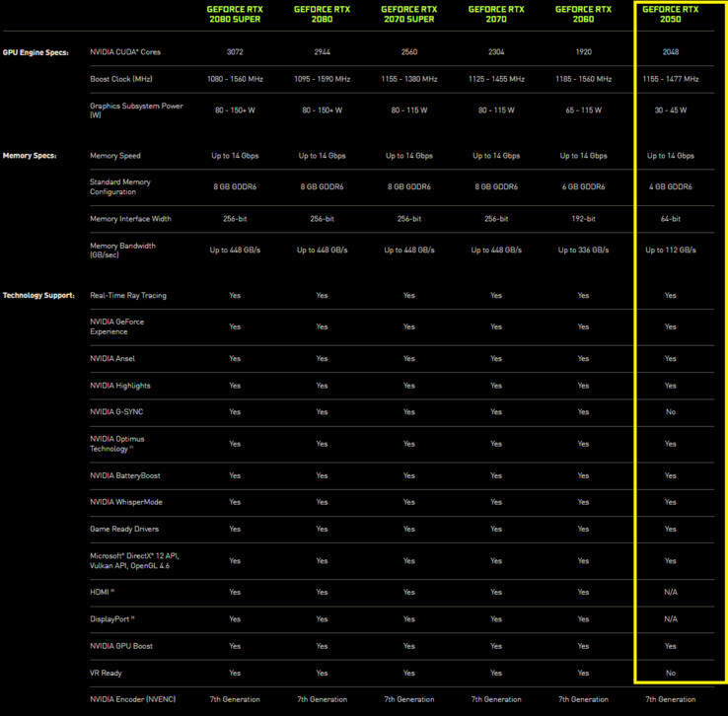Click the Memory Bandwidth (GB/sec) row label

point(122,251)
